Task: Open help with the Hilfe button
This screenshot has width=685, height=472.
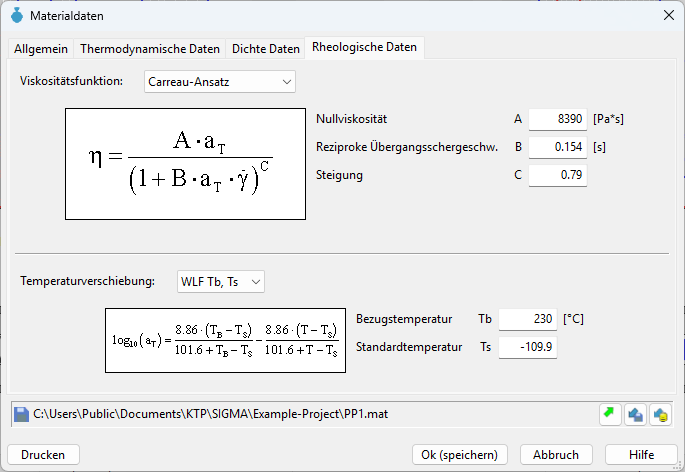Action: tap(641, 455)
